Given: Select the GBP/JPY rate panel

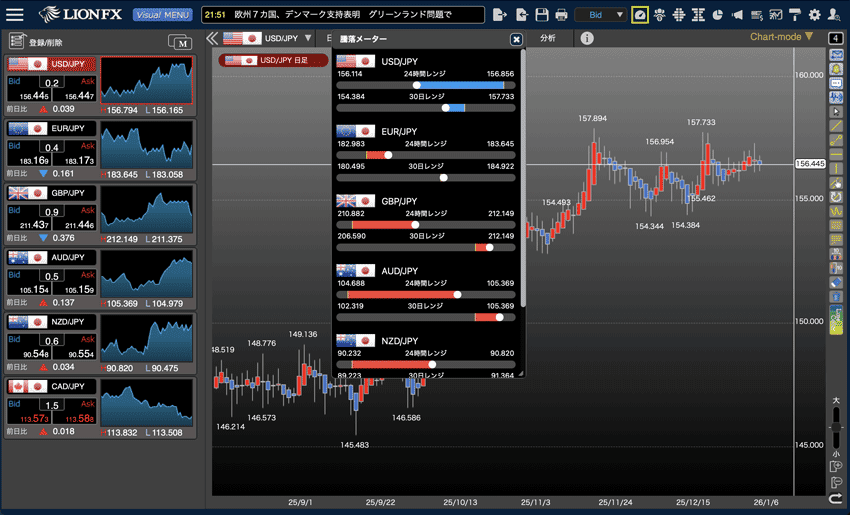Looking at the screenshot, I should click(51, 214).
